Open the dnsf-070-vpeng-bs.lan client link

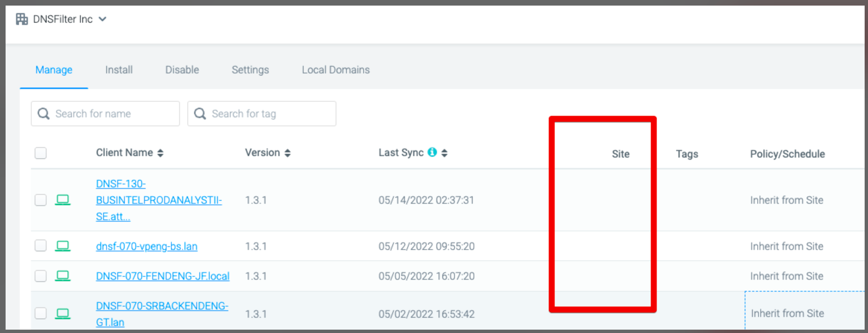147,246
